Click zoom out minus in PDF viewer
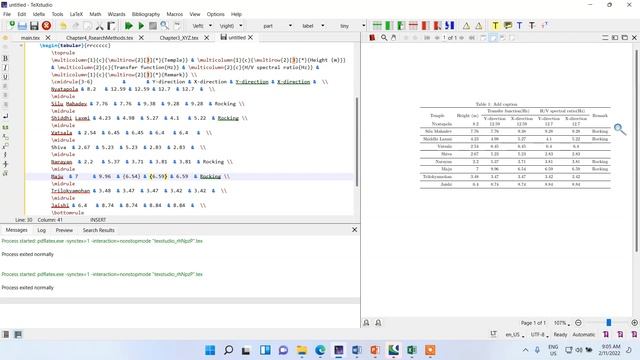Screen dimensions: 640x360 tap(578, 323)
